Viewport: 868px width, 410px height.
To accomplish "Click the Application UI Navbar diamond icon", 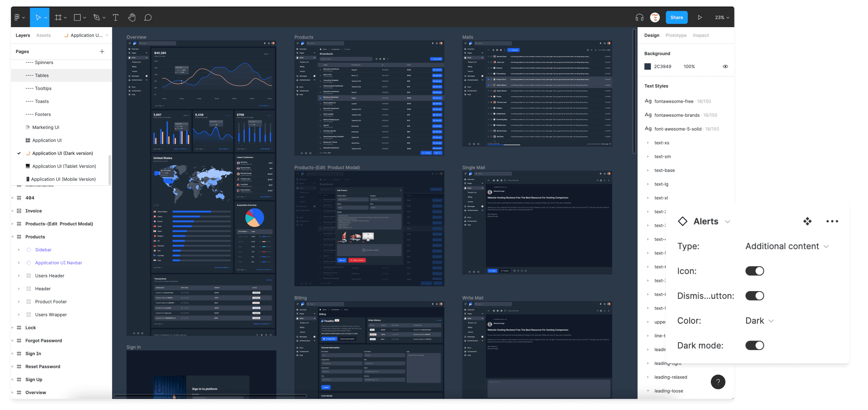I will [29, 263].
